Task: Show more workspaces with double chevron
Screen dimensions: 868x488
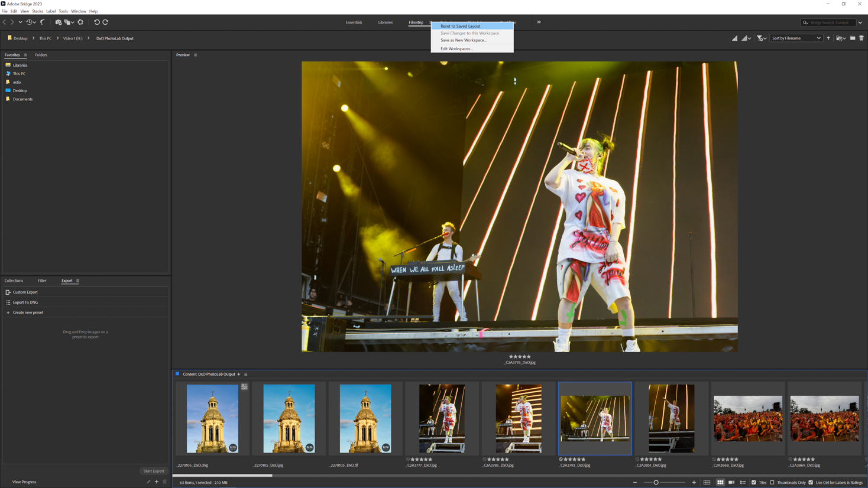Action: [539, 22]
